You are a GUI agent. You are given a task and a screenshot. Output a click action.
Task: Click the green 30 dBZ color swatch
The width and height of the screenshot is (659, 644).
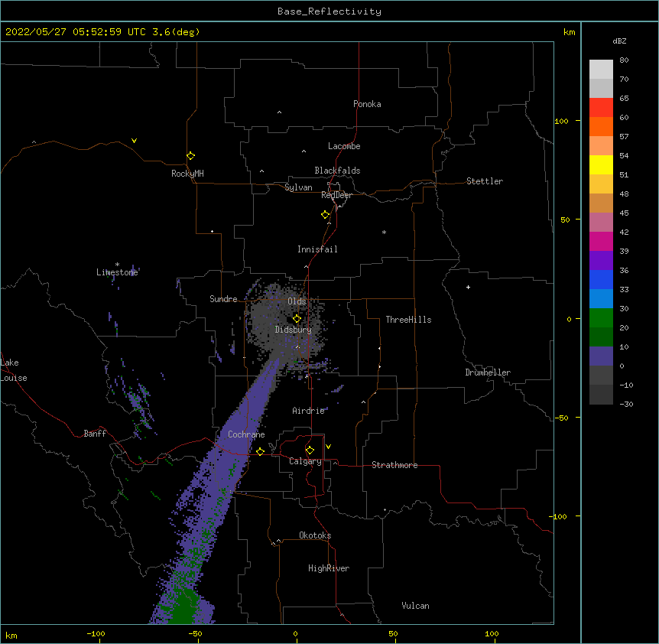(601, 318)
